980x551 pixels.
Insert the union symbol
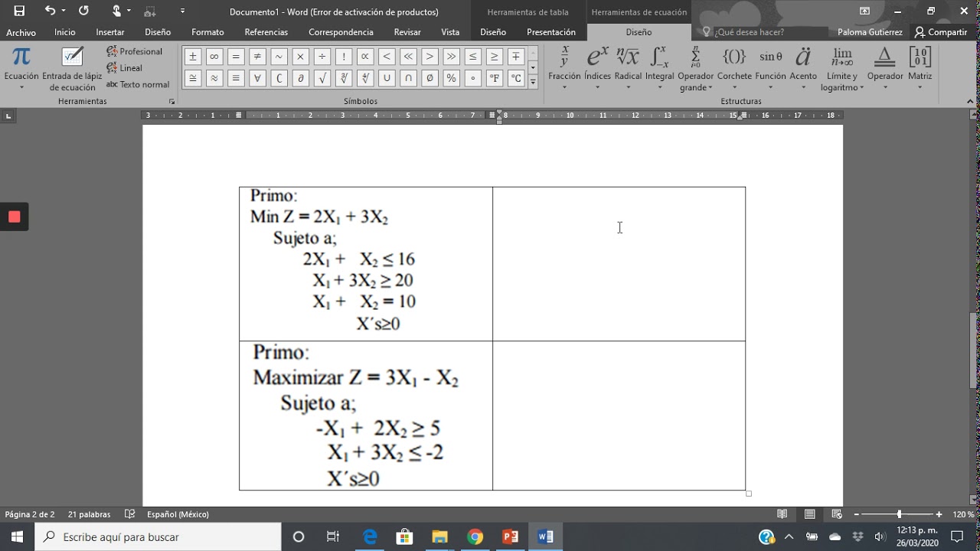tap(387, 78)
